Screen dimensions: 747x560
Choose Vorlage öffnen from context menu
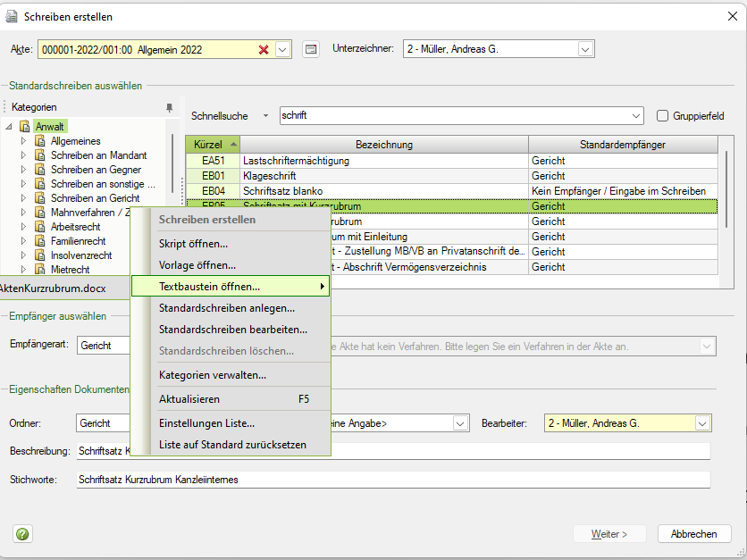(x=231, y=265)
